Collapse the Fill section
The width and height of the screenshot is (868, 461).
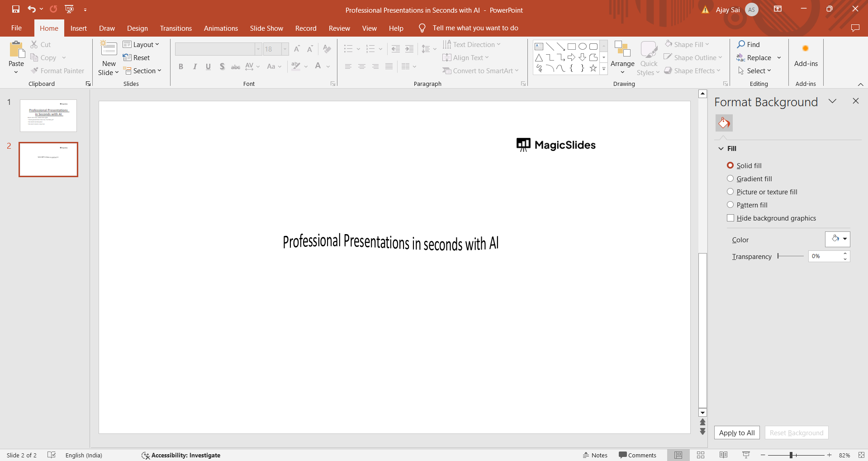tap(721, 149)
